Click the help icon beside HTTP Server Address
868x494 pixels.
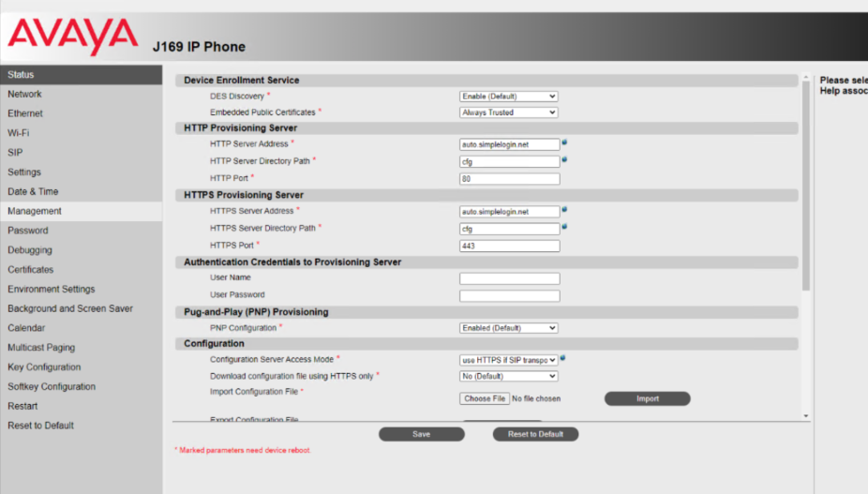click(564, 142)
